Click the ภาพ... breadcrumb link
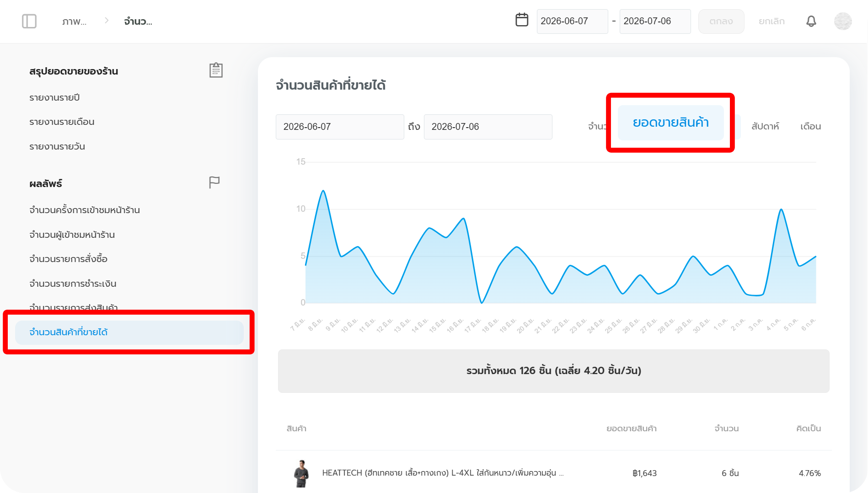The height and width of the screenshot is (493, 868). point(74,21)
